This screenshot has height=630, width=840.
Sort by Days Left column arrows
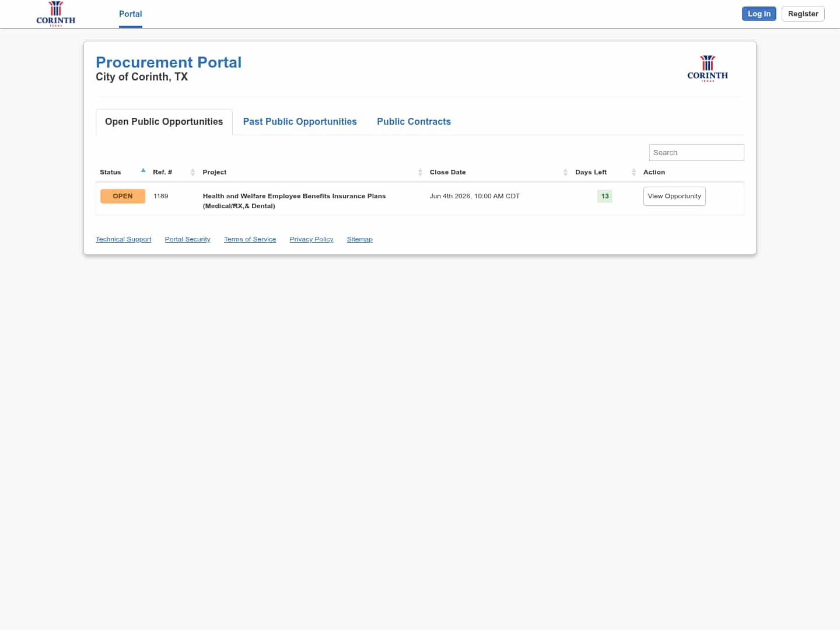(x=633, y=172)
